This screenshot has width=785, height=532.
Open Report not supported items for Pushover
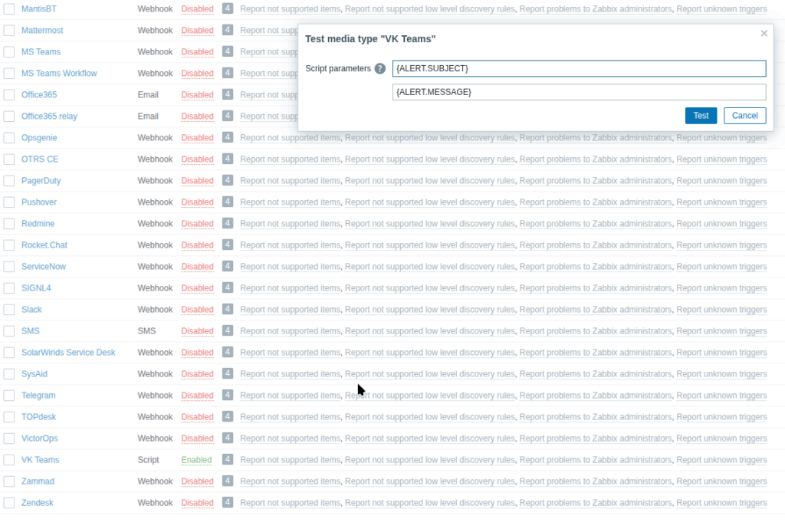(x=290, y=202)
